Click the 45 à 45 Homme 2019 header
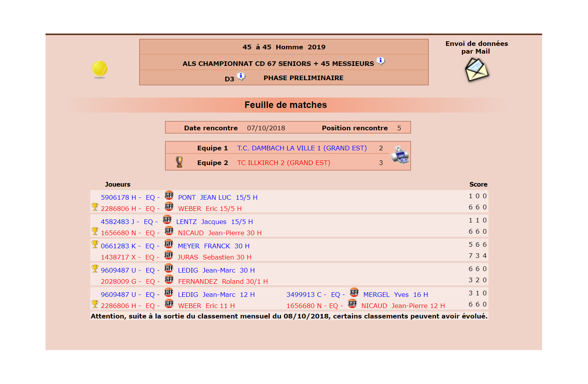Image resolution: width=588 pixels, height=384 pixels. 284,47
